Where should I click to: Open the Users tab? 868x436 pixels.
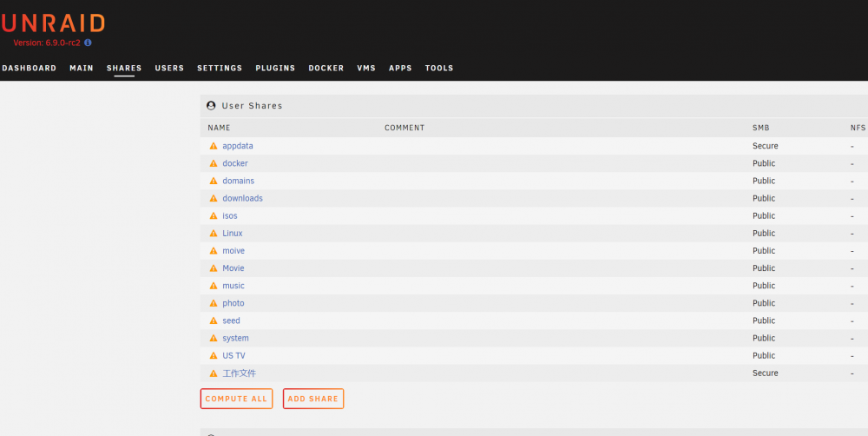pyautogui.click(x=169, y=68)
